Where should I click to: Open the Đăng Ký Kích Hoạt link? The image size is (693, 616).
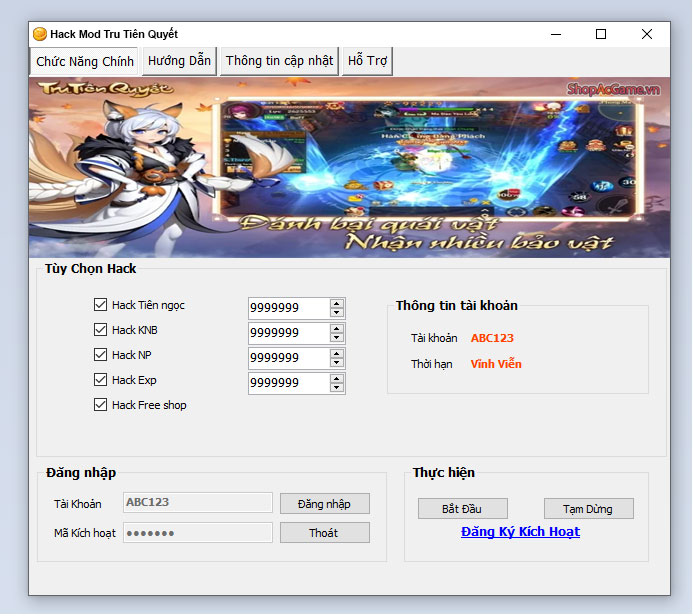pos(520,532)
